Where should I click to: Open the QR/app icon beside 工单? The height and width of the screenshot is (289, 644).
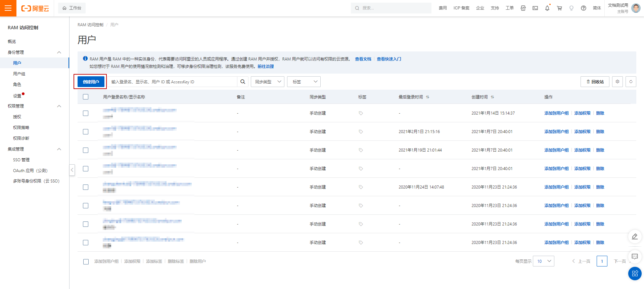point(523,8)
